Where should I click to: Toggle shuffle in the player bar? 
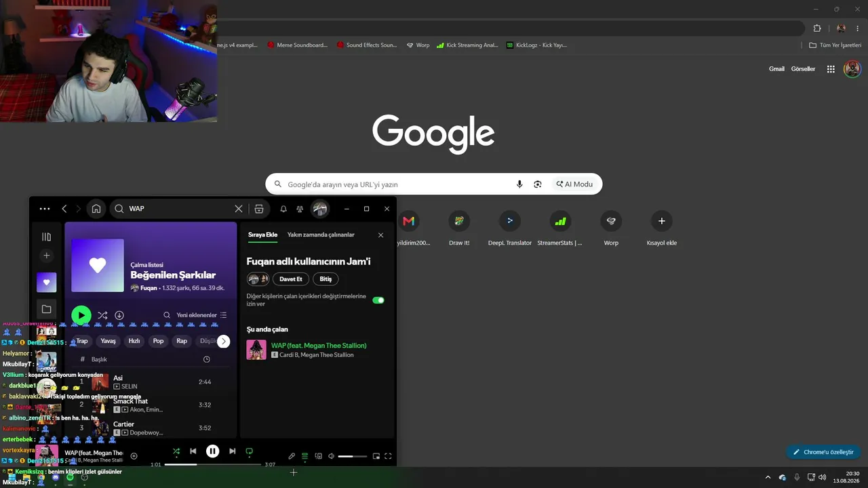click(x=176, y=451)
